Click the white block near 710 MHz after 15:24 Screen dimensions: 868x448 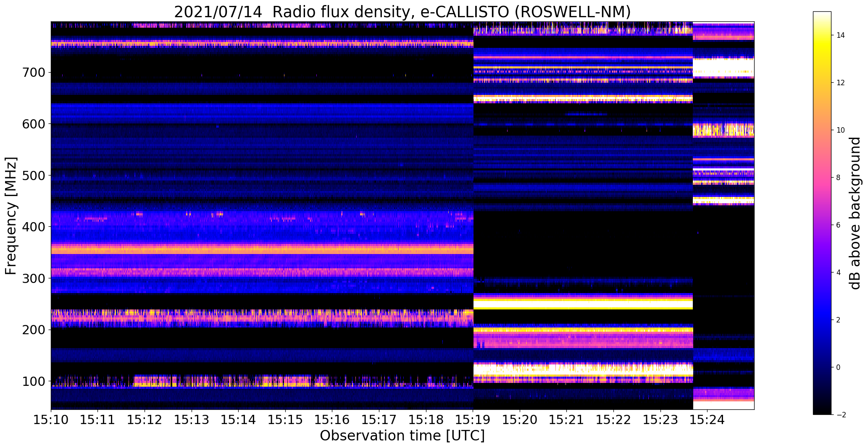click(723, 68)
